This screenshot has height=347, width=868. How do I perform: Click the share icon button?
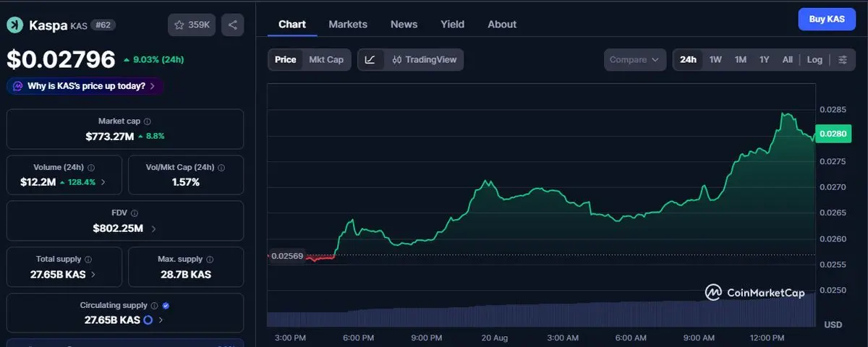233,25
